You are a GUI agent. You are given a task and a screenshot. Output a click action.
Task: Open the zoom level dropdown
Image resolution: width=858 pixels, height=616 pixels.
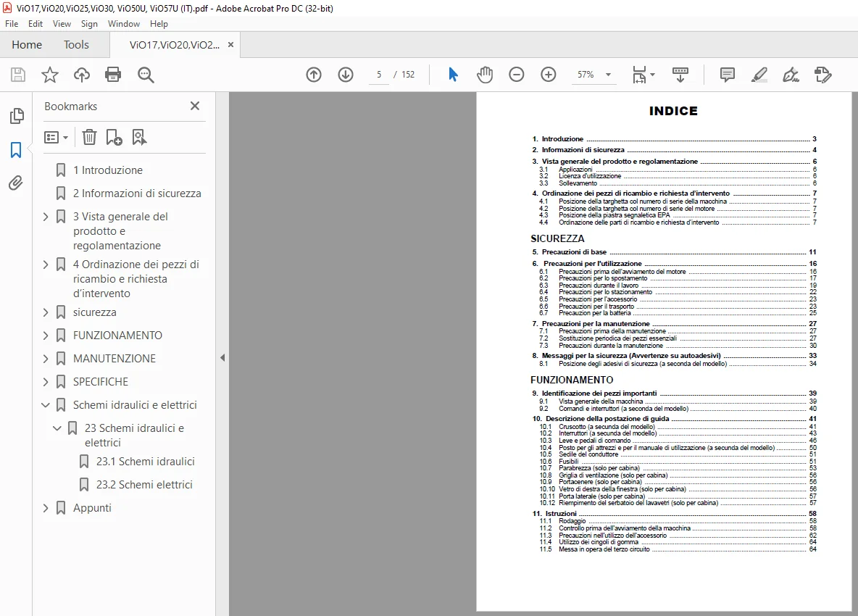point(608,75)
